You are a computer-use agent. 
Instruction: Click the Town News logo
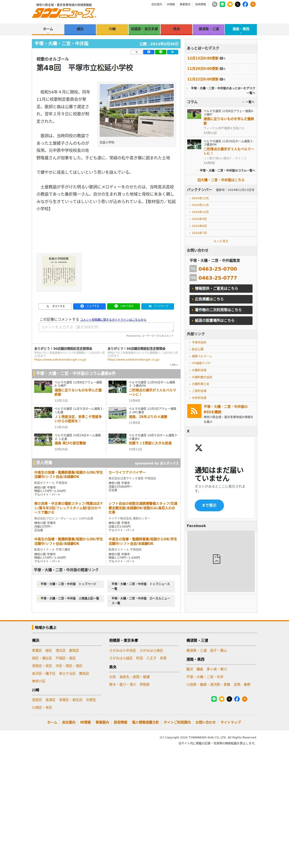(64, 13)
